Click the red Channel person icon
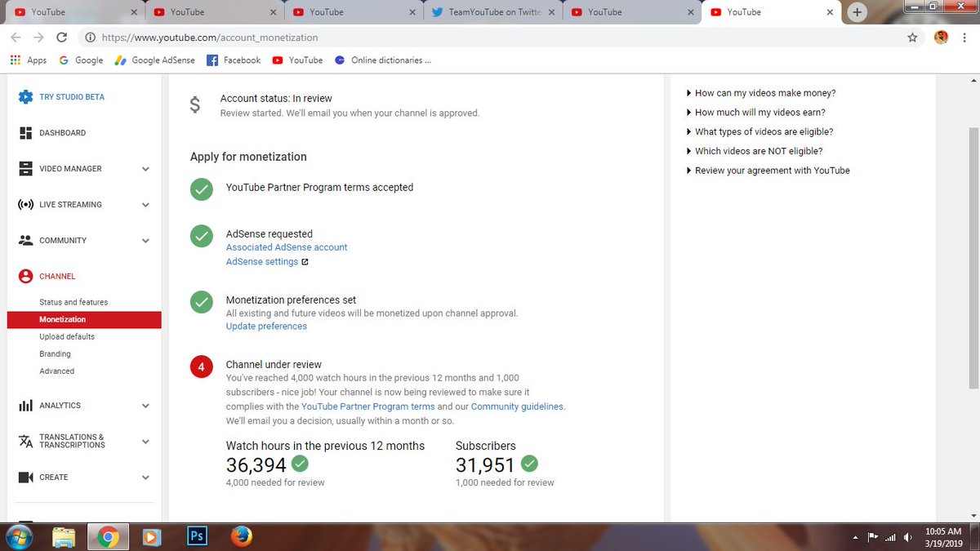980x551 pixels. [x=25, y=276]
